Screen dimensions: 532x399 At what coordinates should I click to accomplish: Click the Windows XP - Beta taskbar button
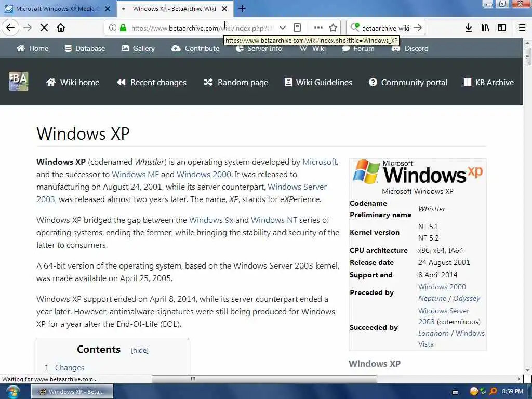[72, 392]
